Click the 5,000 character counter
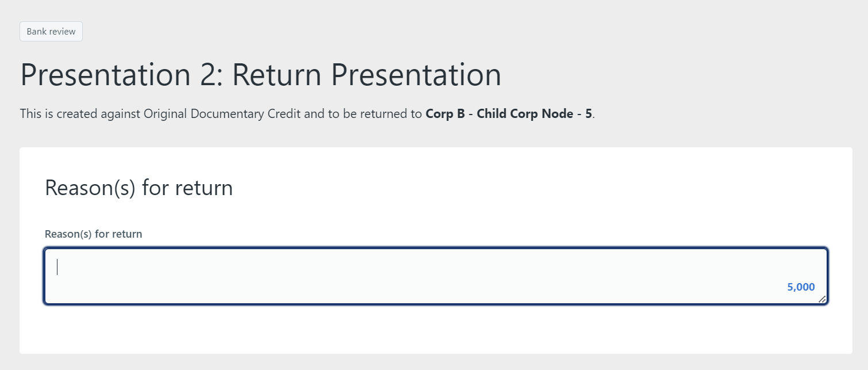868x370 pixels. [801, 287]
